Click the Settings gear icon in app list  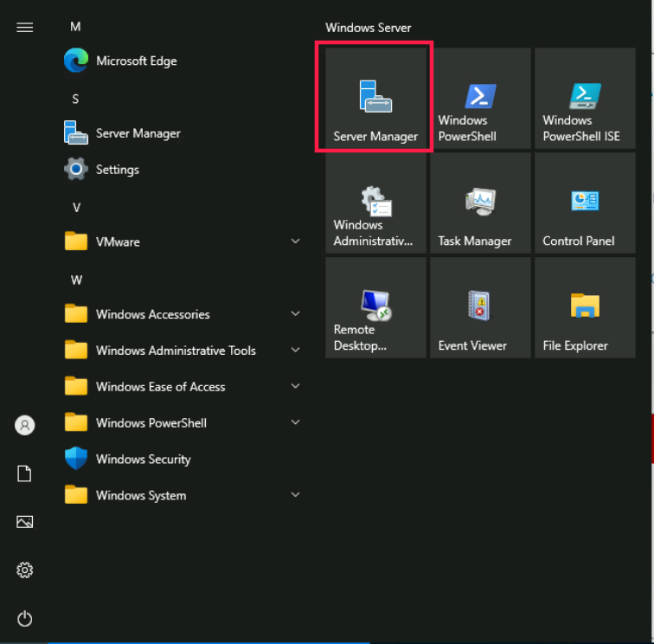point(76,169)
